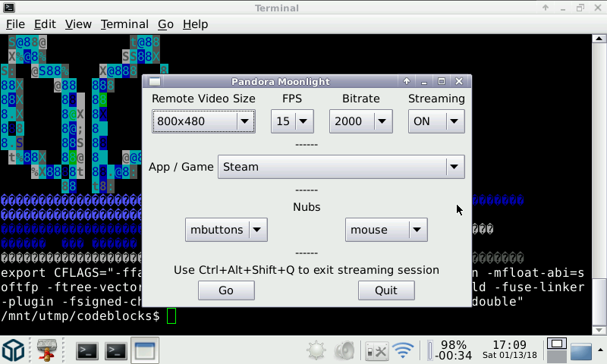The height and width of the screenshot is (364, 607).
Task: Shade the Pandora Moonlight window with the arrow icon
Action: 407,81
